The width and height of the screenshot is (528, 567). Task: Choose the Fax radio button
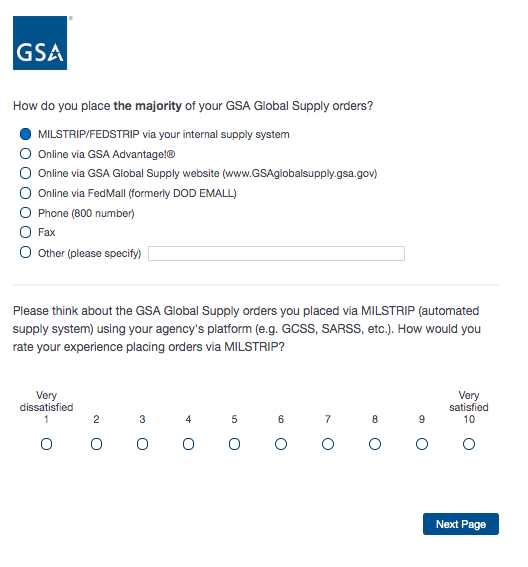pyautogui.click(x=25, y=232)
